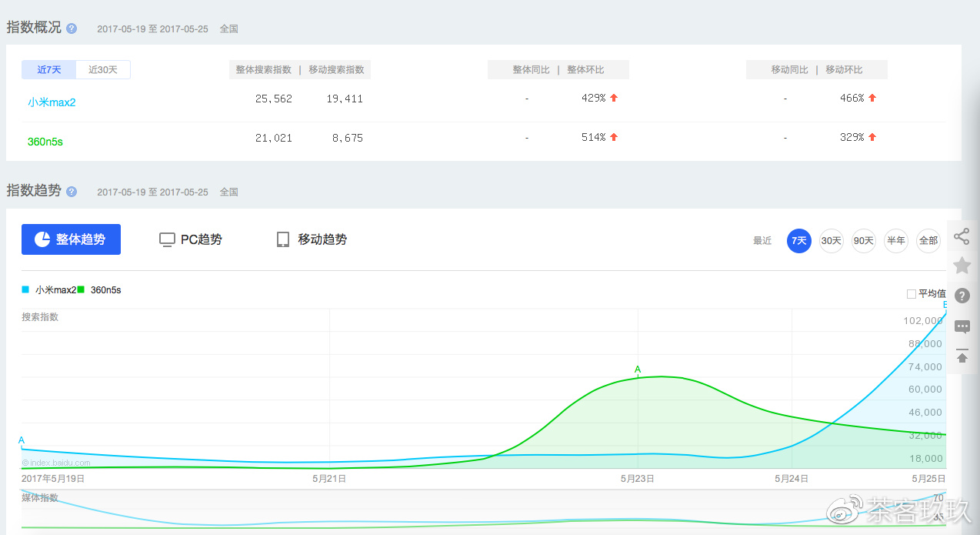Image resolution: width=980 pixels, height=535 pixels.
Task: Click the back-to-top arrow icon
Action: pyautogui.click(x=962, y=356)
